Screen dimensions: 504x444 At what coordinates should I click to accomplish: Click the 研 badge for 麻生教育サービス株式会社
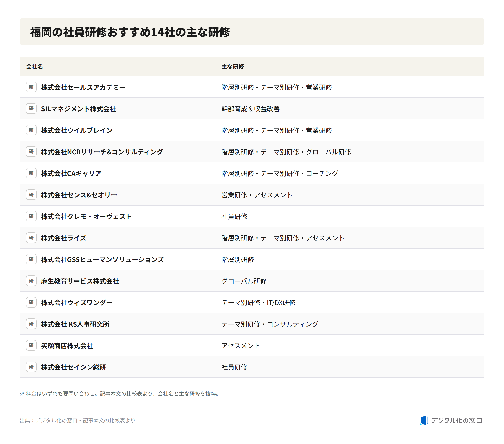[31, 281]
